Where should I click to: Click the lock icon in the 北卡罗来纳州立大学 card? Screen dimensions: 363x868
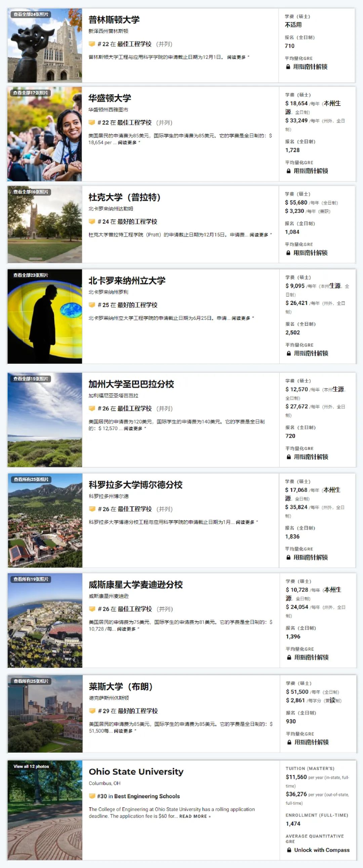289,353
